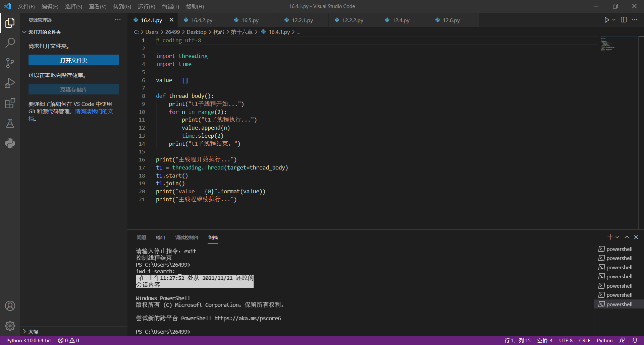The image size is (644, 345).
Task: Open the Python extension view
Action: [10, 143]
